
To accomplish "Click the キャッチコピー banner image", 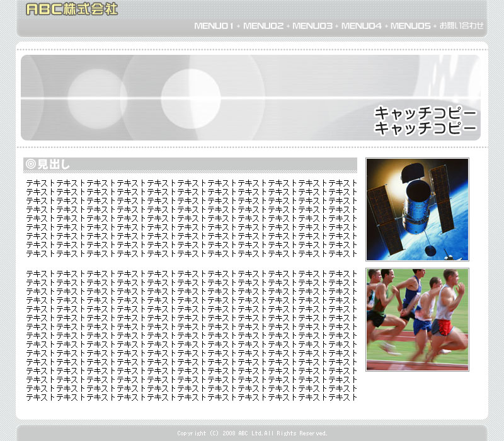I will pyautogui.click(x=251, y=98).
